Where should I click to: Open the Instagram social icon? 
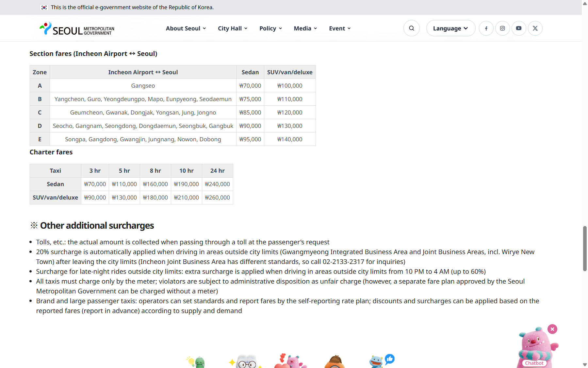(x=502, y=28)
